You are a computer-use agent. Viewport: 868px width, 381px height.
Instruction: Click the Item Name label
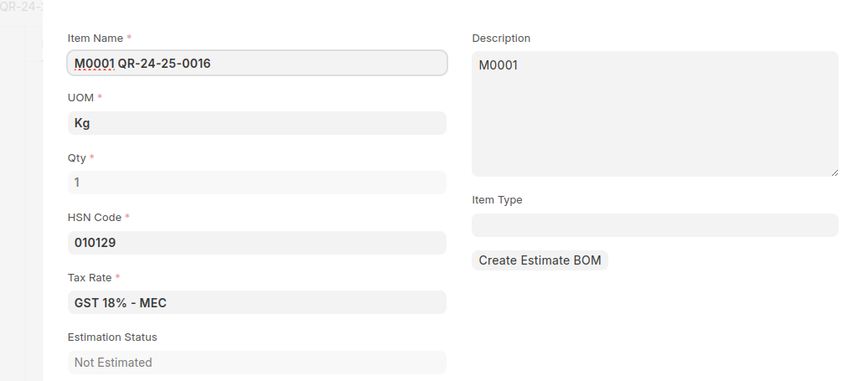coord(96,39)
